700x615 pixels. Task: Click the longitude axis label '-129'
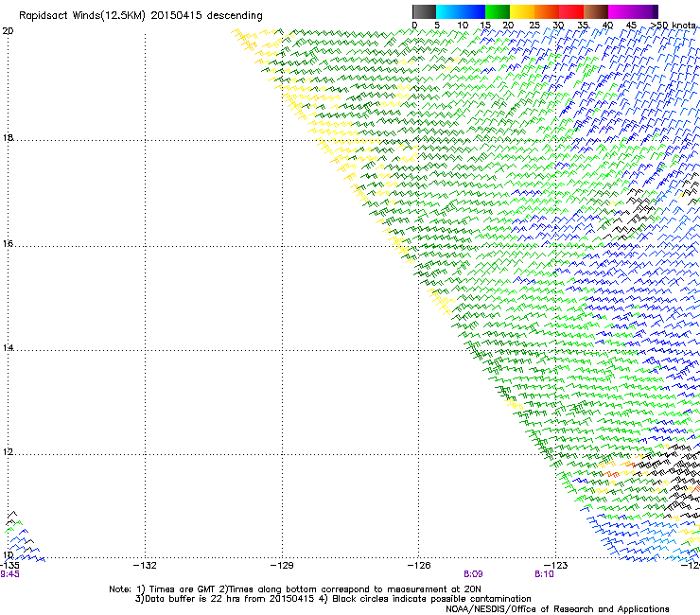(x=282, y=566)
